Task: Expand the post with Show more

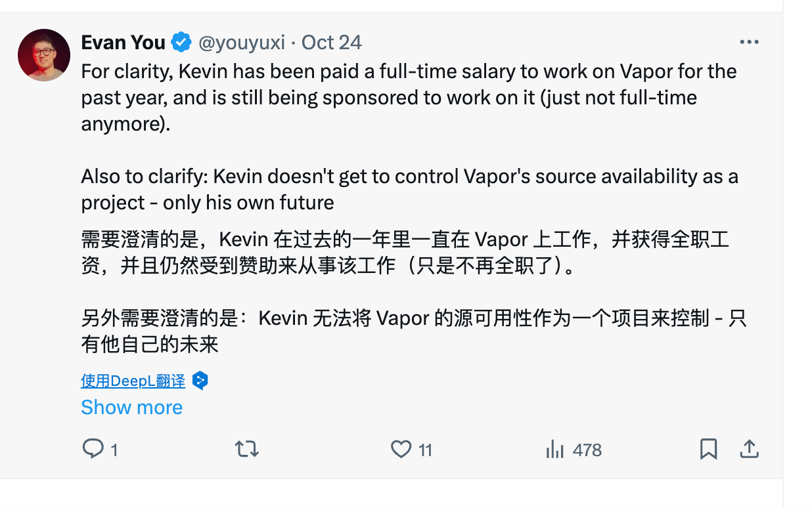Action: click(x=131, y=408)
